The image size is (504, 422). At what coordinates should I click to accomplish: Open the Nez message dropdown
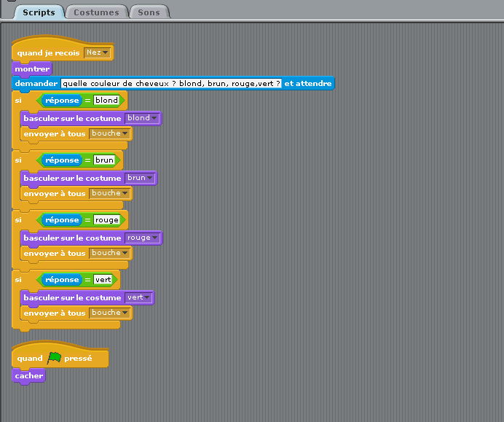pos(97,52)
